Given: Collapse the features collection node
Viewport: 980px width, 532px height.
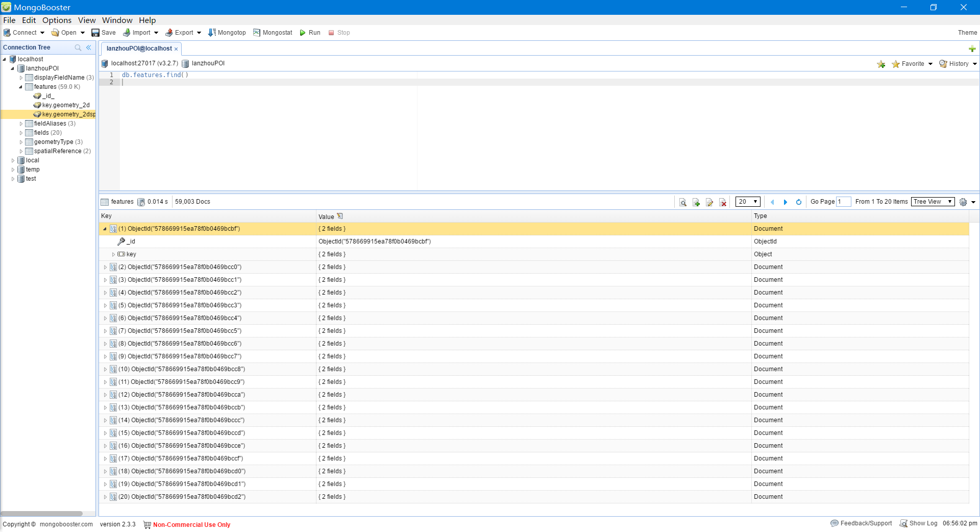Looking at the screenshot, I should click(x=21, y=87).
